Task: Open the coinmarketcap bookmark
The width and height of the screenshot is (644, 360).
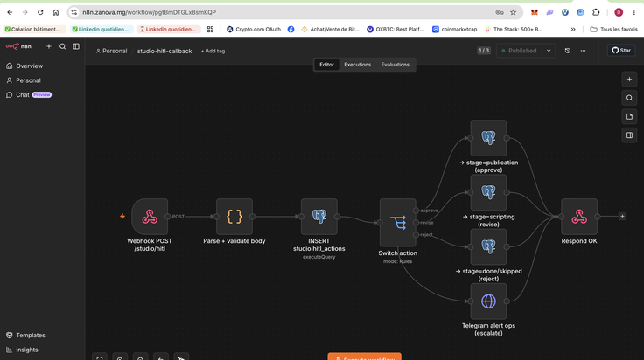Action: pyautogui.click(x=455, y=29)
